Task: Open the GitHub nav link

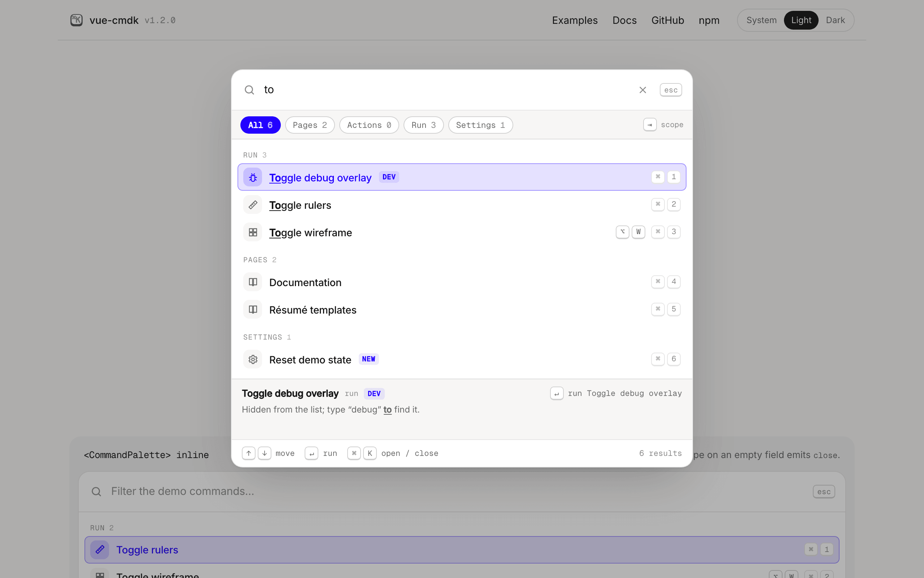Action: [667, 20]
